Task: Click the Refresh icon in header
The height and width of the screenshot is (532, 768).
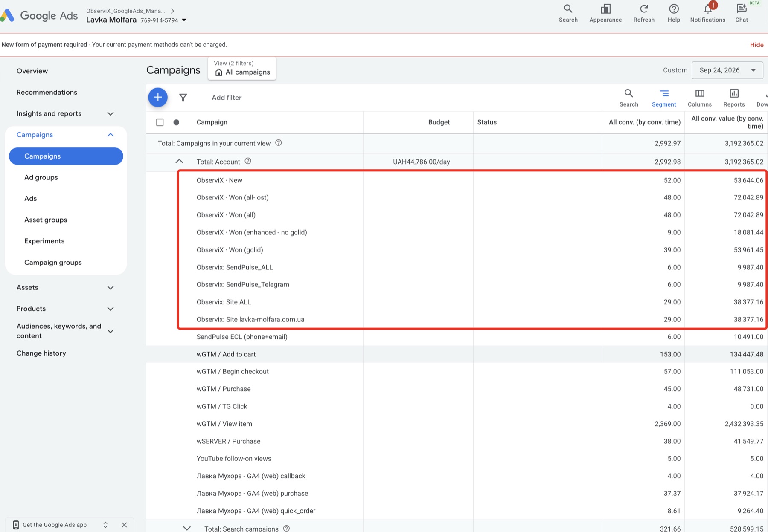Action: point(644,9)
